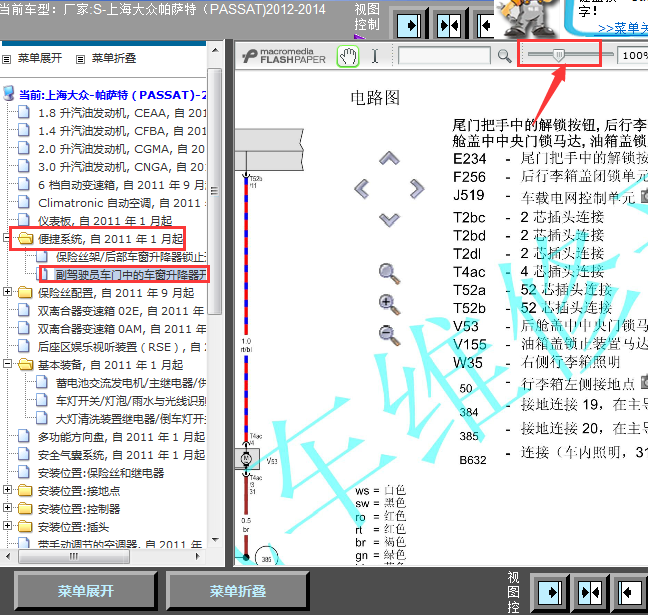Click the top 菜单折叠 link
Viewport: 648px width, 615px height.
click(114, 58)
